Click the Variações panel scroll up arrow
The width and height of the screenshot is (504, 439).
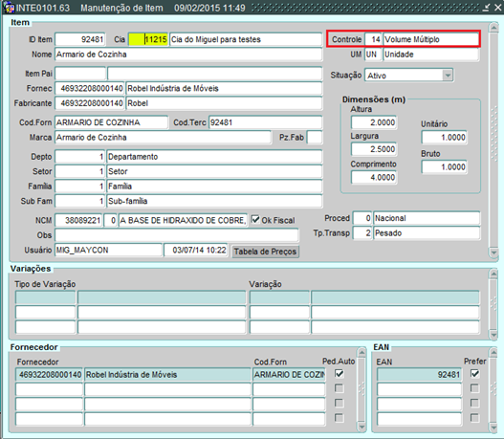(x=493, y=274)
